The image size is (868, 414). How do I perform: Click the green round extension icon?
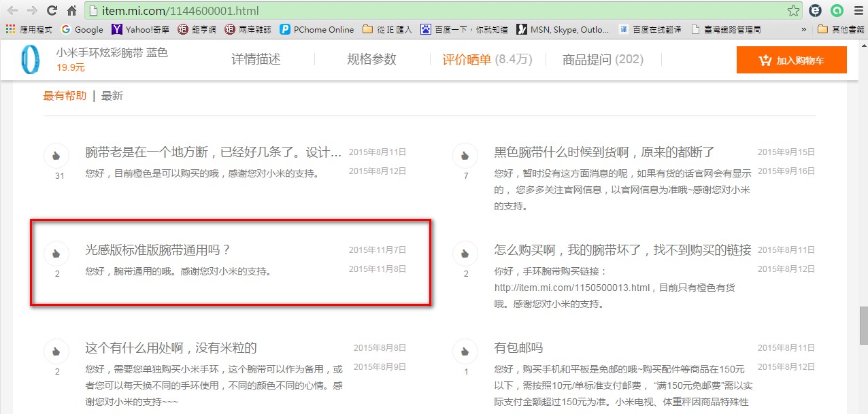(x=838, y=11)
